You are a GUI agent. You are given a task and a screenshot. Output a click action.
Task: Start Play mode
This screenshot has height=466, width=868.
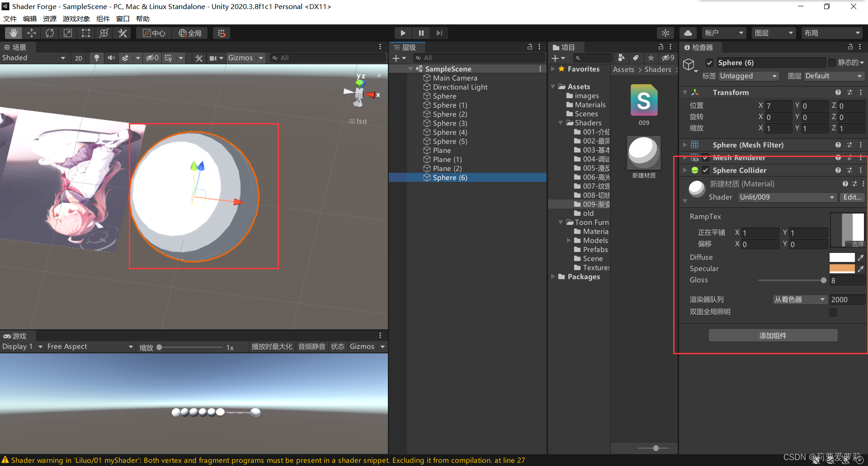403,33
